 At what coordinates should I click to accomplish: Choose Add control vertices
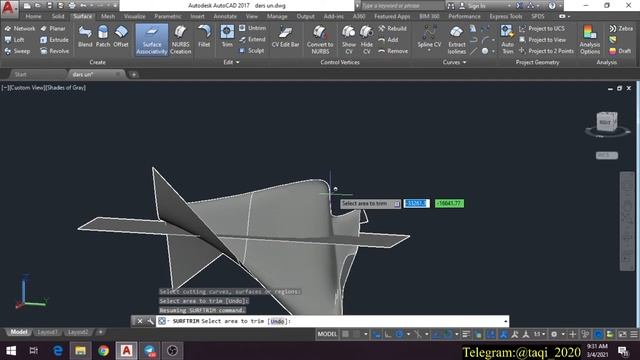(x=388, y=40)
